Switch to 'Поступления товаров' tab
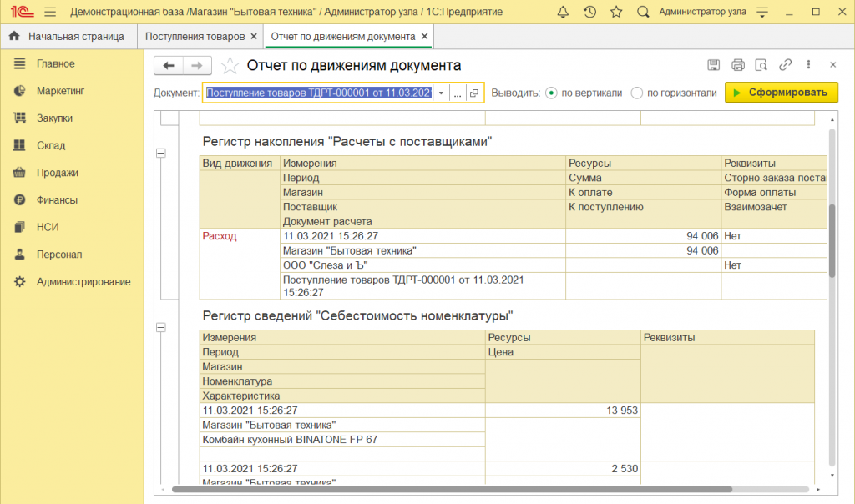The image size is (855, 504). click(x=195, y=37)
